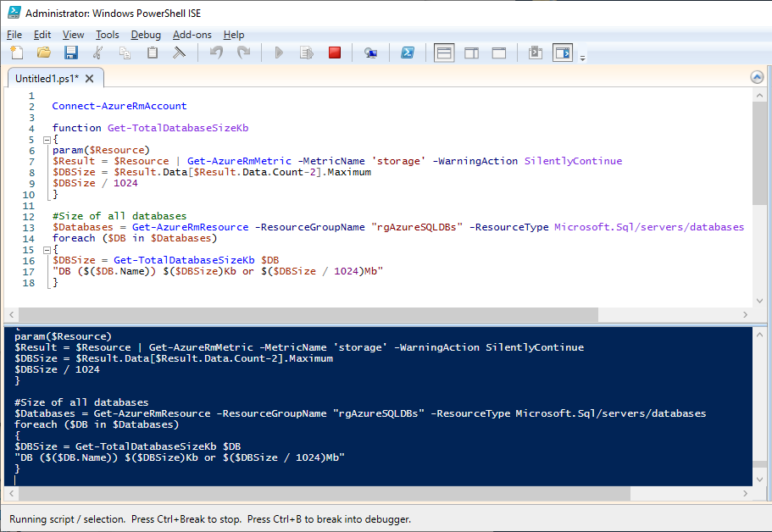The width and height of the screenshot is (772, 532).
Task: Click 'Running script / selection' status bar text
Action: click(x=67, y=519)
